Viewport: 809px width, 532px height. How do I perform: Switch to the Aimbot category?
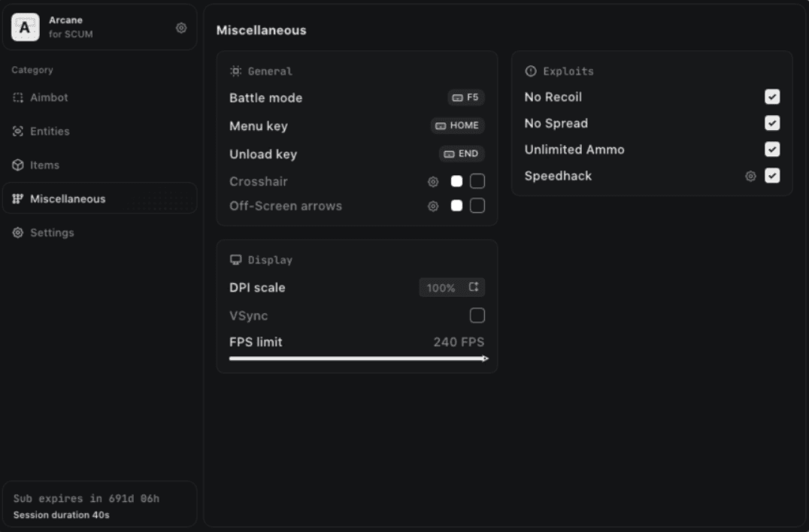(x=49, y=98)
